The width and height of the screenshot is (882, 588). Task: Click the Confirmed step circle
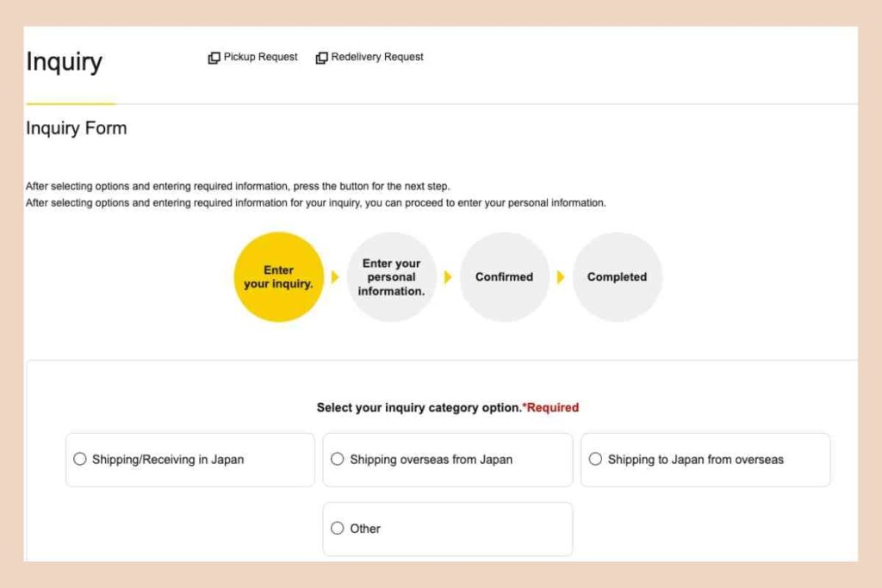[504, 276]
